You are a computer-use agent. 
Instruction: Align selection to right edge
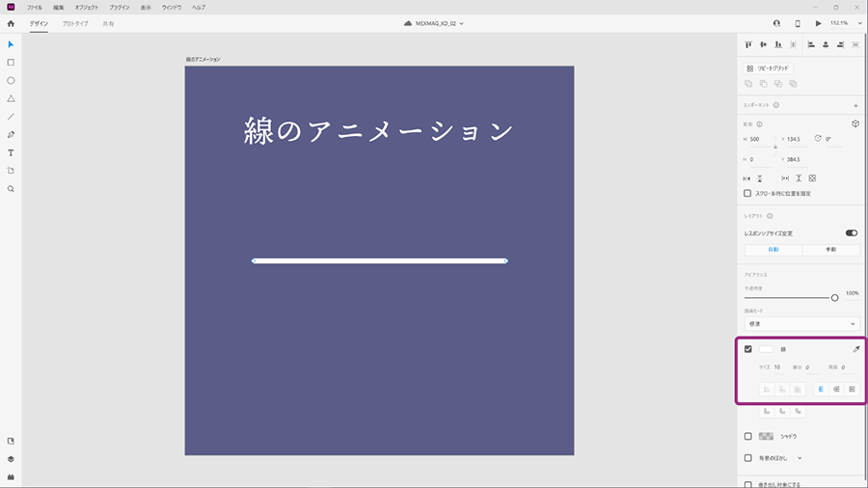pos(840,44)
